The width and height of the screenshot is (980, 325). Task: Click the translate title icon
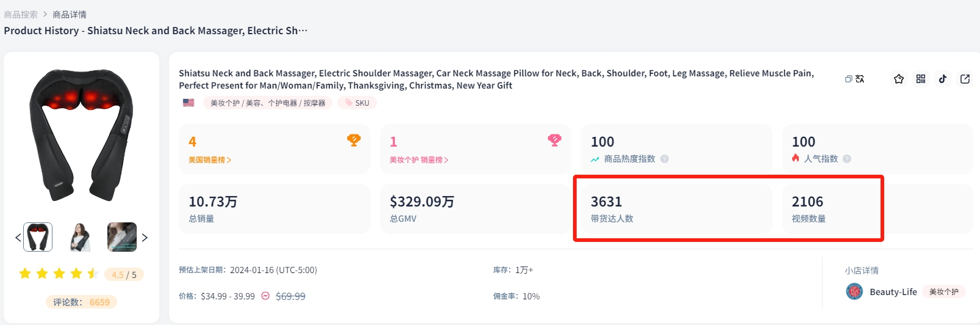[x=860, y=79]
